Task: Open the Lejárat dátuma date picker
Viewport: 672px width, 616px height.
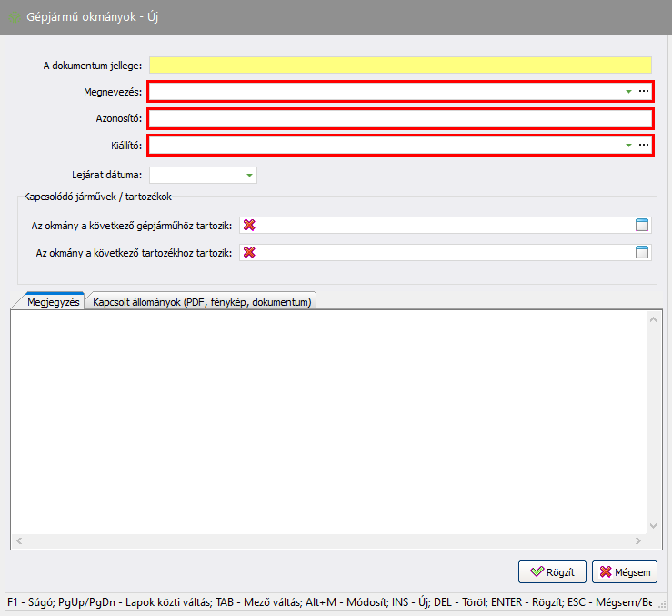Action: (x=249, y=176)
